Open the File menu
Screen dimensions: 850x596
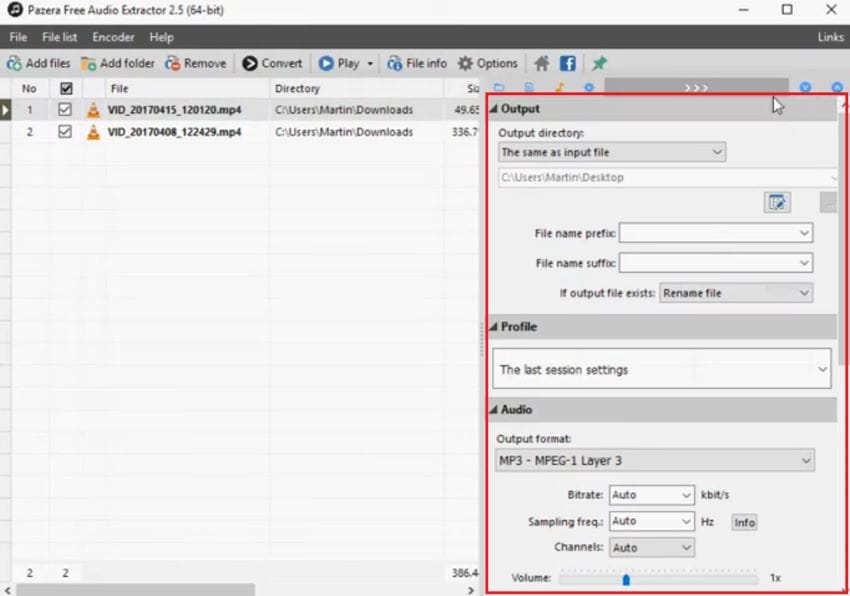tap(18, 37)
